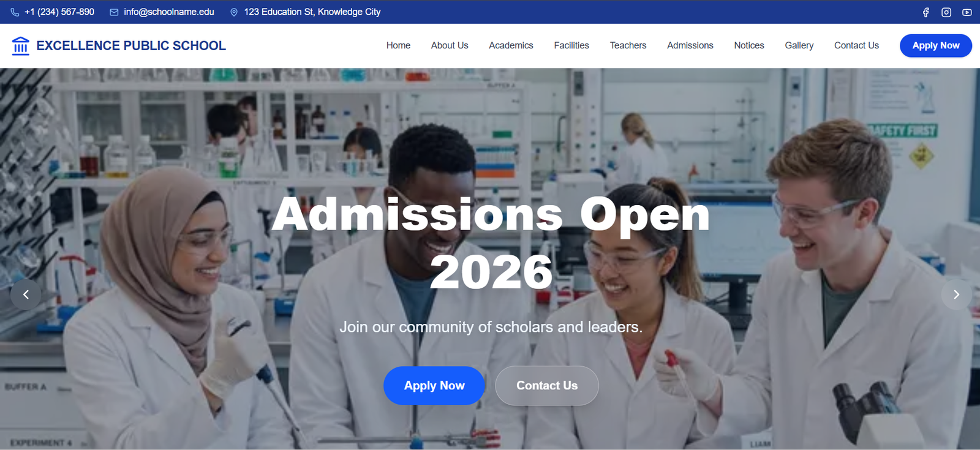The height and width of the screenshot is (450, 980).
Task: Open the Home menu item
Action: [398, 45]
